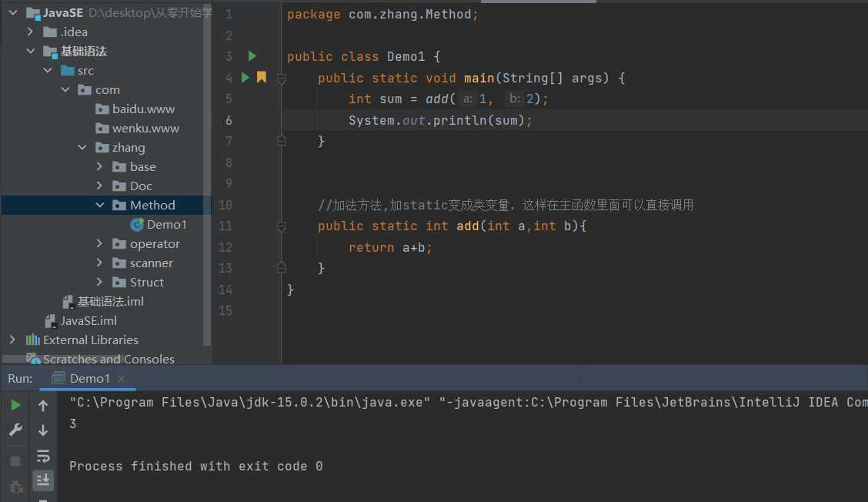This screenshot has width=868, height=502.
Task: Select the Demo1 run tab
Action: click(x=89, y=379)
